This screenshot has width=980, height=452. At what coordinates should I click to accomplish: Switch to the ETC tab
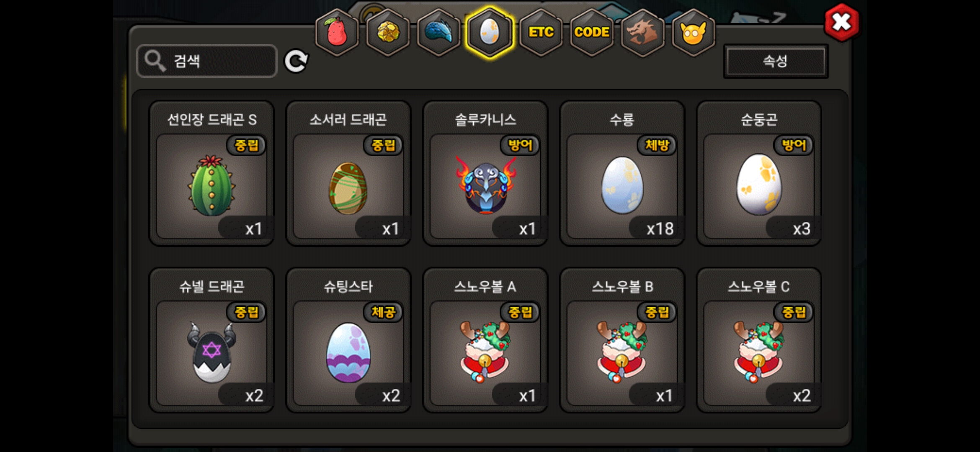[x=541, y=32]
